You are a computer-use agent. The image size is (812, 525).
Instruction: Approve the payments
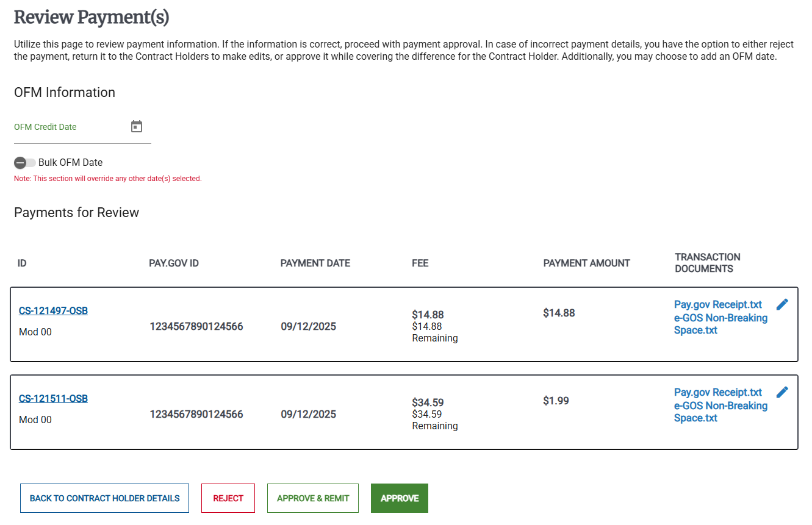[x=399, y=498]
